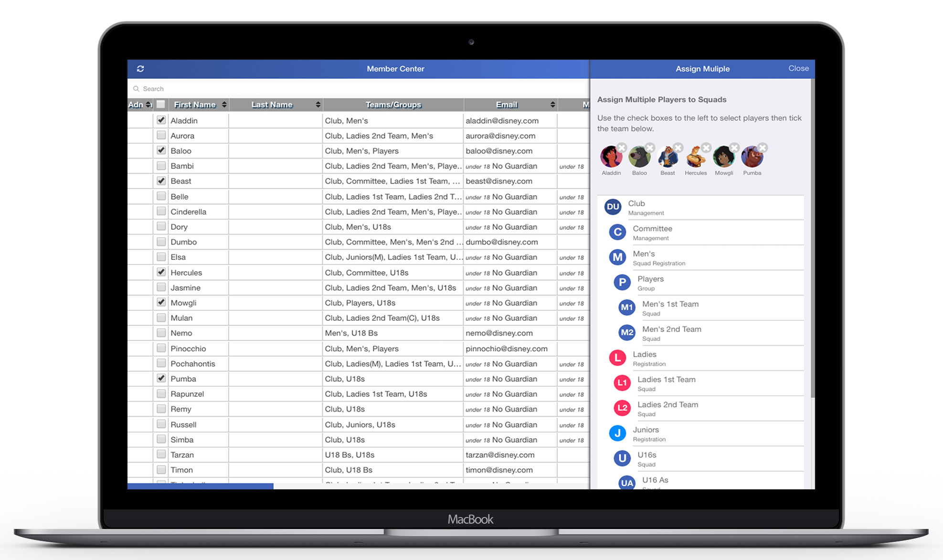Sort by Email column arrows
The image size is (943, 560).
[x=552, y=105]
